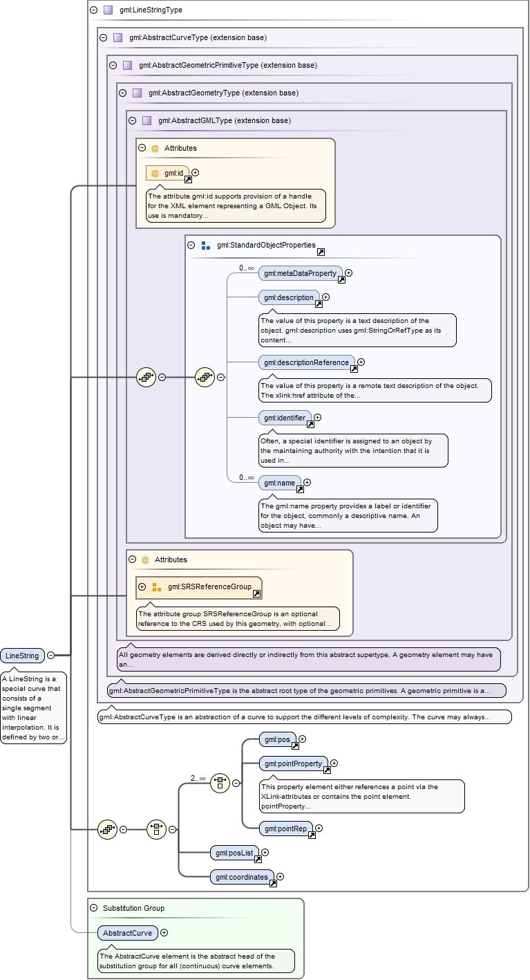Collapse the gml:AbstractGMLType extension base
This screenshot has width=530, height=980.
(133, 120)
